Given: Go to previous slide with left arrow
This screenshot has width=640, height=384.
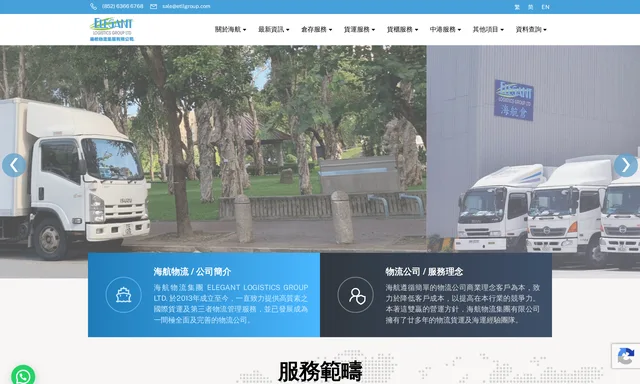Looking at the screenshot, I should tap(14, 165).
